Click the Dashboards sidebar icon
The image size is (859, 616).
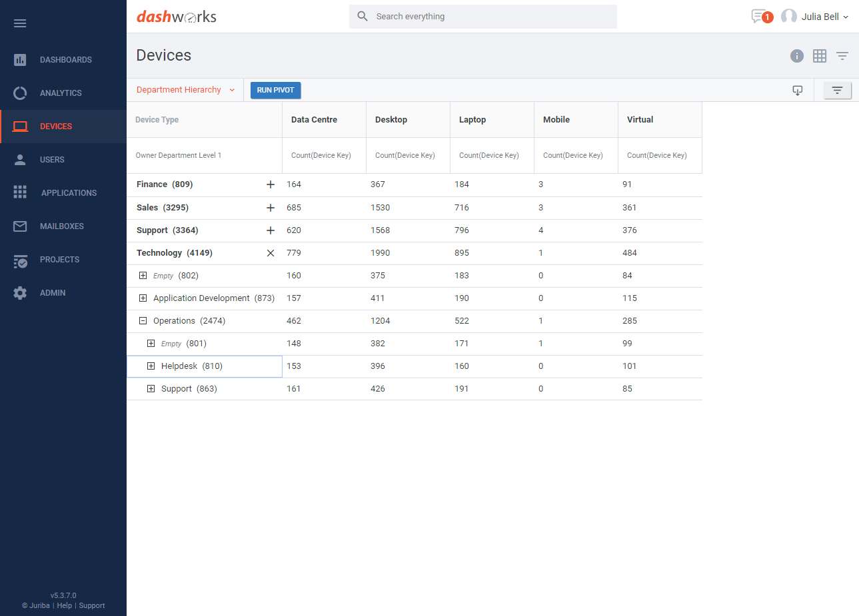click(x=20, y=60)
